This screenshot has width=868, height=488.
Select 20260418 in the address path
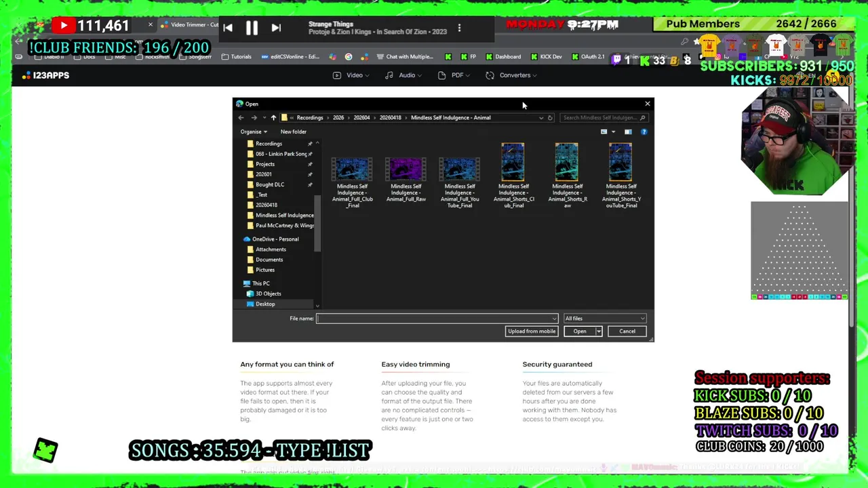point(391,118)
